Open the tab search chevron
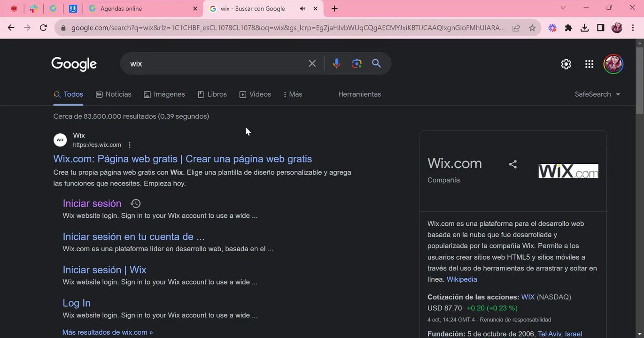Viewport: 644px width, 338px height. pyautogui.click(x=563, y=8)
